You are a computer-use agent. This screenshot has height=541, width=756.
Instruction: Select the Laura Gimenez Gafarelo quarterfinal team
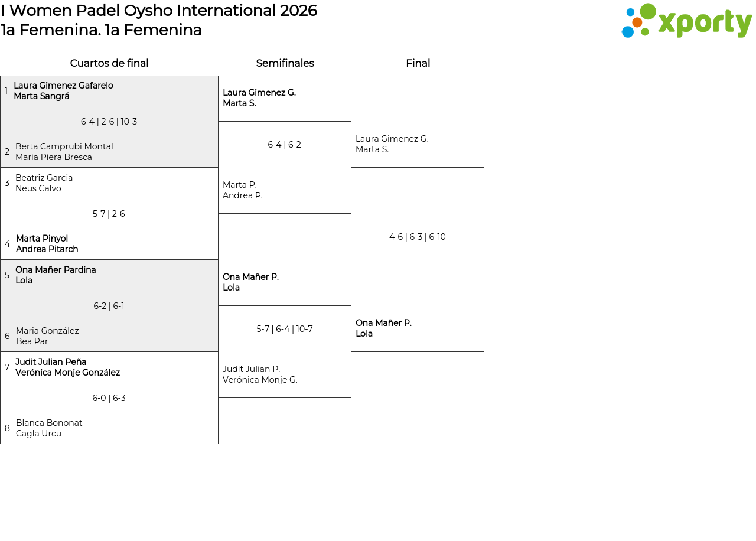click(63, 91)
